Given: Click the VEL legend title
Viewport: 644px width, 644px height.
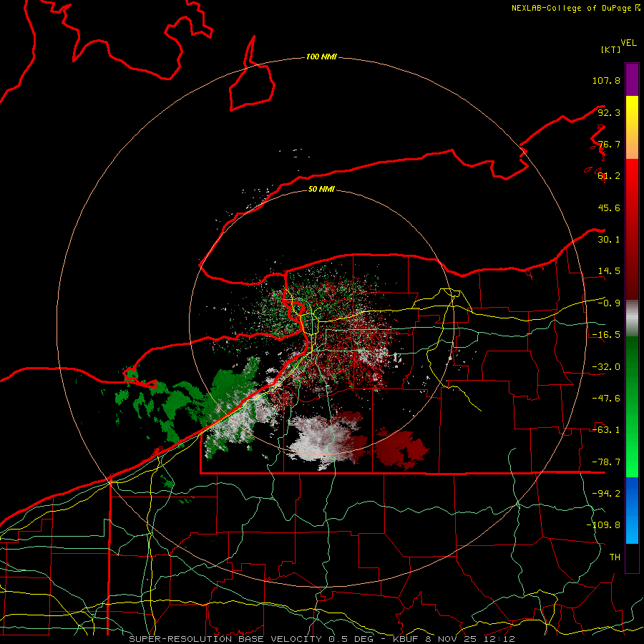Looking at the screenshot, I should [x=628, y=43].
